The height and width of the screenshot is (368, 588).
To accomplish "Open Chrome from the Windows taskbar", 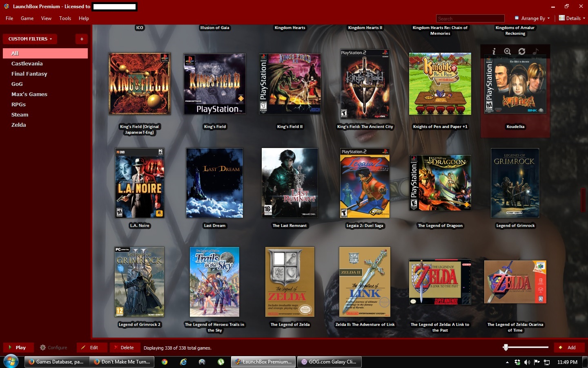I will [165, 362].
